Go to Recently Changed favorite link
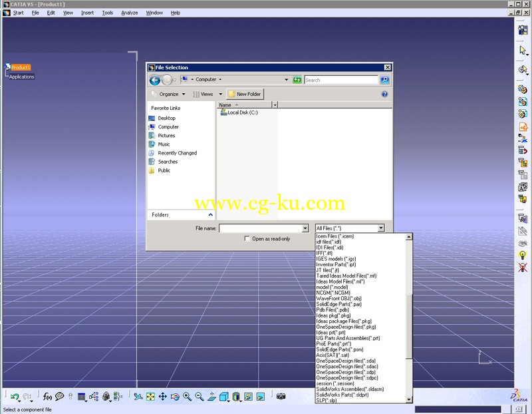 point(177,153)
